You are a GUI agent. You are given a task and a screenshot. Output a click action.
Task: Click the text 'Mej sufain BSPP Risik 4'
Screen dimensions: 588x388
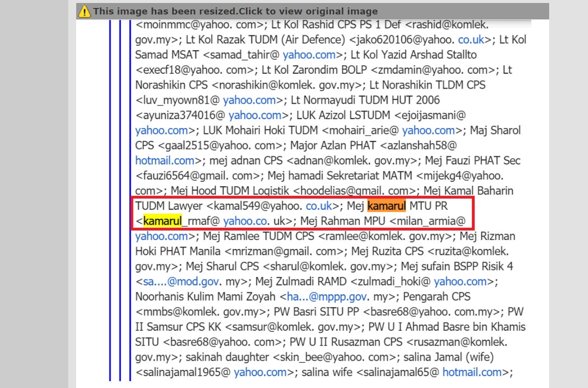[457, 266]
